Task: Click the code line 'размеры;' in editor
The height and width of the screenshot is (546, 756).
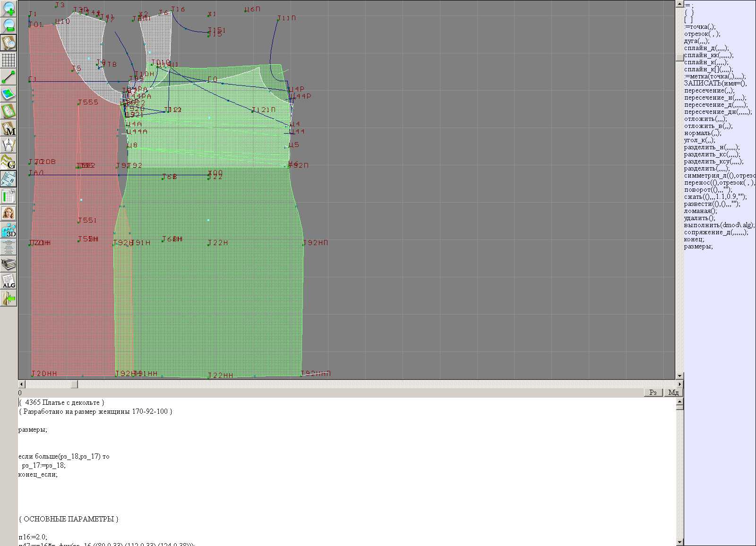Action: click(x=33, y=430)
